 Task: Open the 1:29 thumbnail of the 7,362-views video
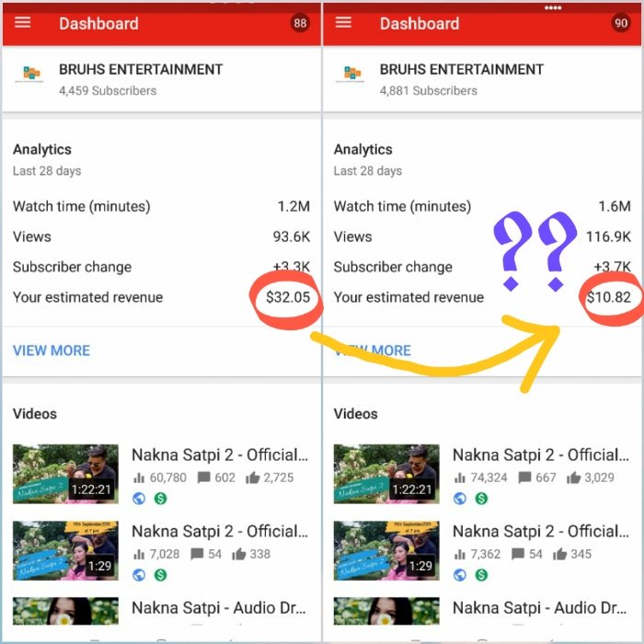(386, 551)
